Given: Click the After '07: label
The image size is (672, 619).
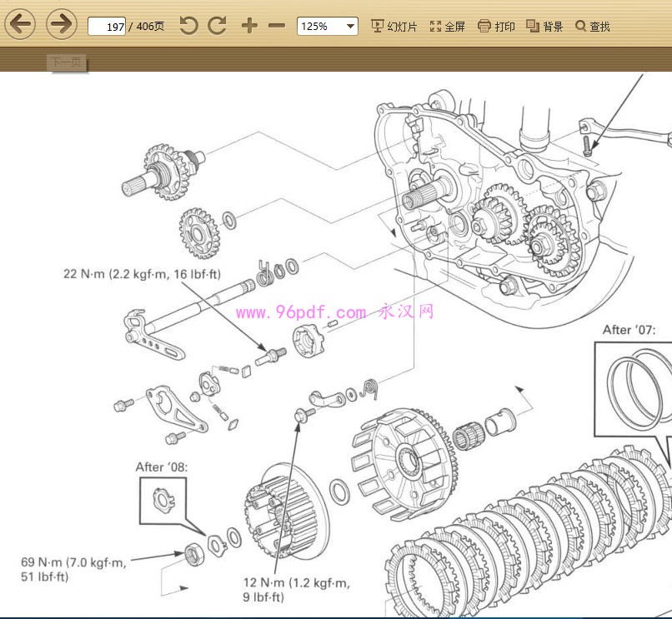Looking at the screenshot, I should coord(629,330).
